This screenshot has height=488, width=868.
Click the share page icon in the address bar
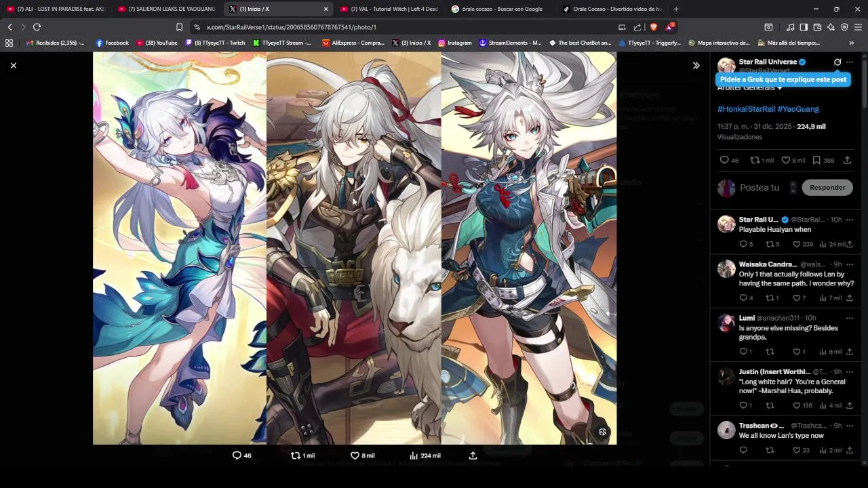tap(637, 27)
